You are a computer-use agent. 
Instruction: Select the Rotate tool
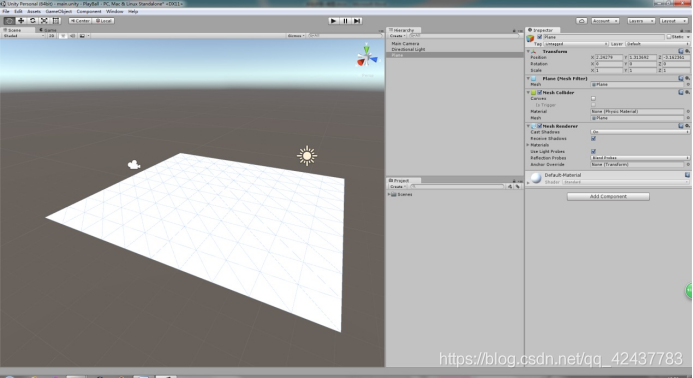(x=33, y=21)
